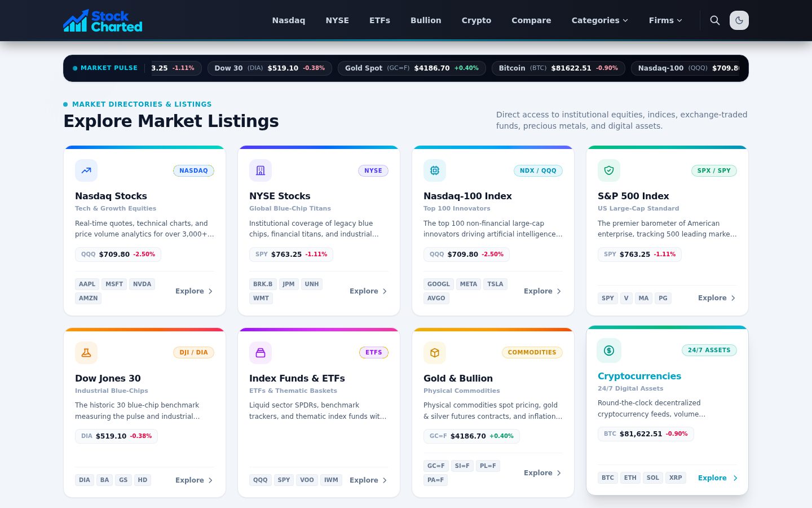Click the Cryptocurrencies card title
812x508 pixels.
tap(639, 376)
